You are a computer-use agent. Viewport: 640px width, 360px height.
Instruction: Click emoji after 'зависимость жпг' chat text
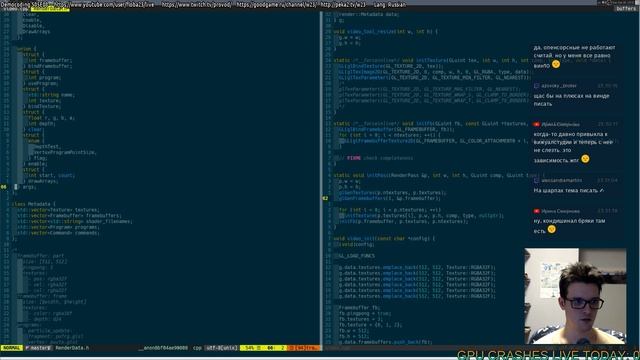(585, 159)
